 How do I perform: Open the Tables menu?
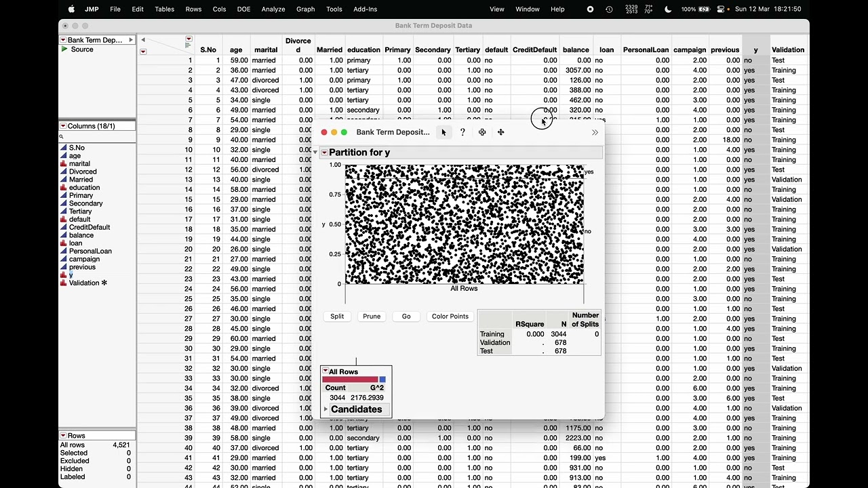coord(164,9)
